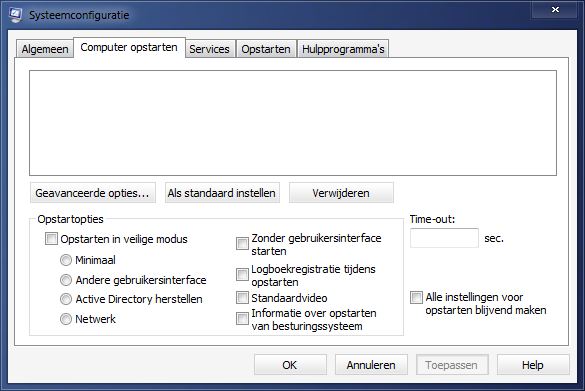Switch to the Algemeen tab

45,49
